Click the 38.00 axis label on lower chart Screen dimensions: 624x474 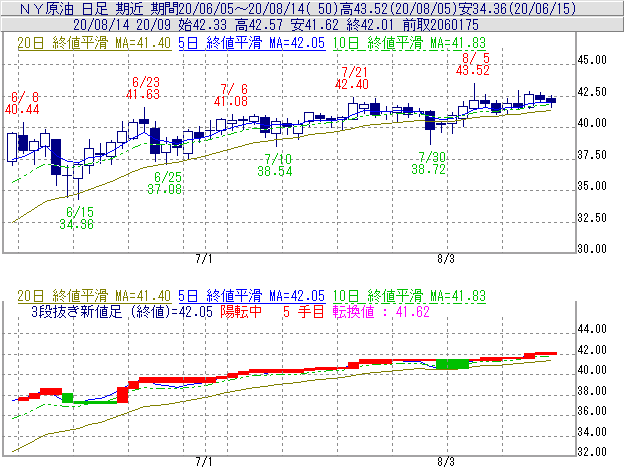pyautogui.click(x=592, y=391)
